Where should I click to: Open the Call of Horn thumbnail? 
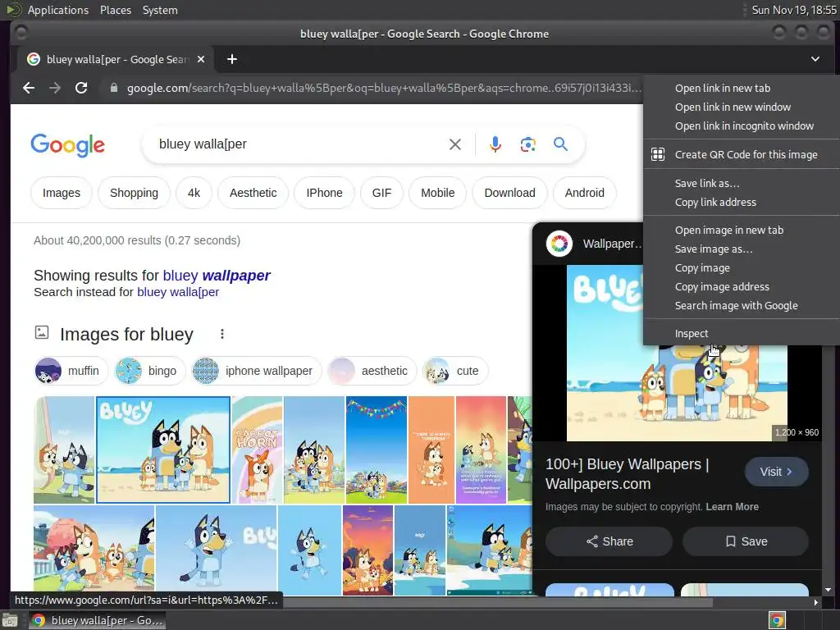[257, 450]
